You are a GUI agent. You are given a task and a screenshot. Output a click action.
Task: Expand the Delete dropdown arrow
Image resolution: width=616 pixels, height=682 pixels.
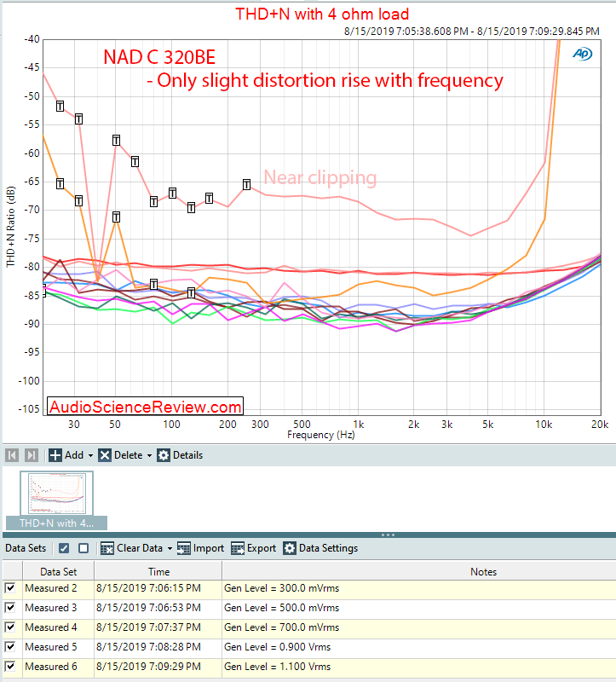click(x=149, y=455)
